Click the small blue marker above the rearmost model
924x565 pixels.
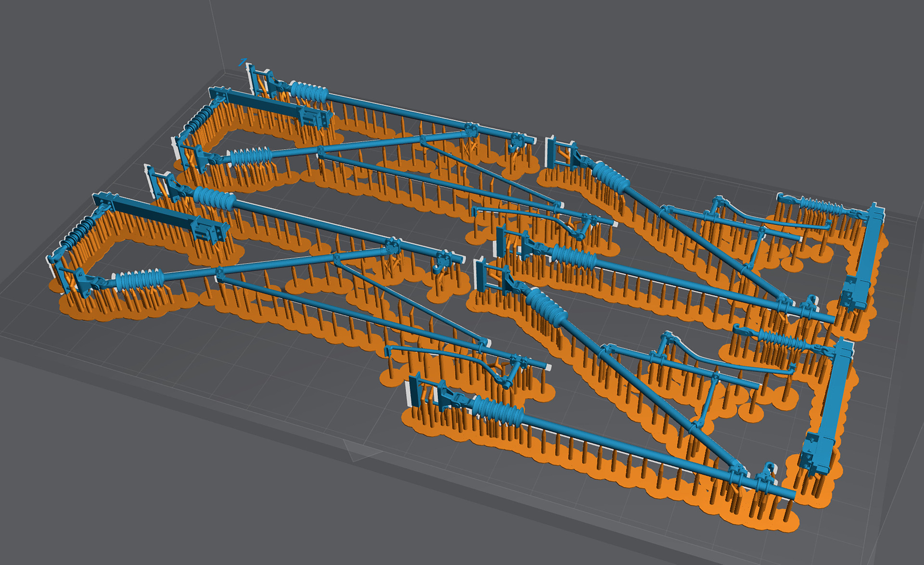pos(243,62)
